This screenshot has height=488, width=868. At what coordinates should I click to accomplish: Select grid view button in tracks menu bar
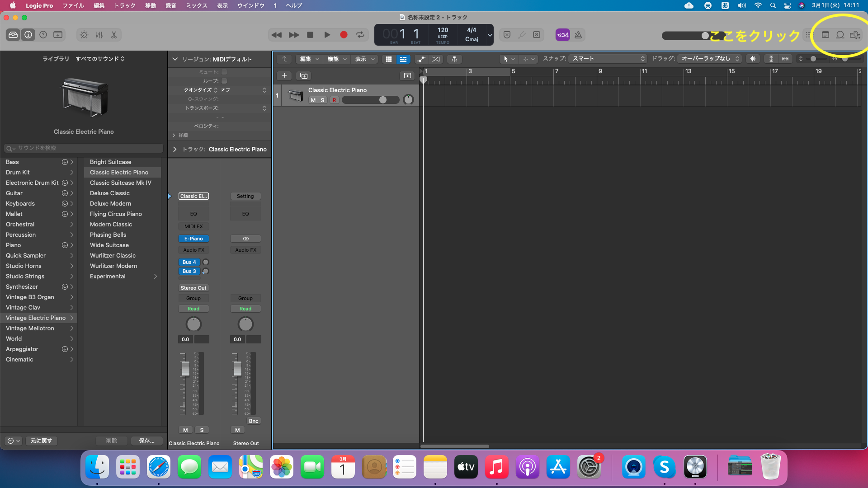(389, 59)
